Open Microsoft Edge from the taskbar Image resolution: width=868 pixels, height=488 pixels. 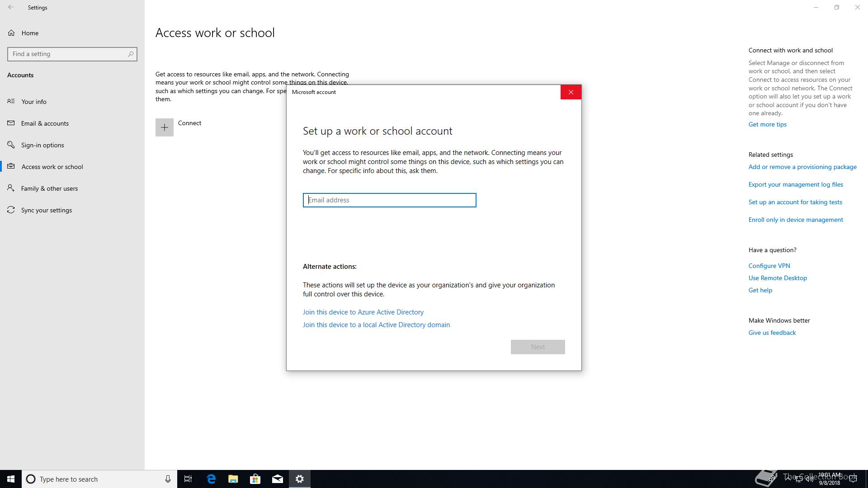(211, 479)
